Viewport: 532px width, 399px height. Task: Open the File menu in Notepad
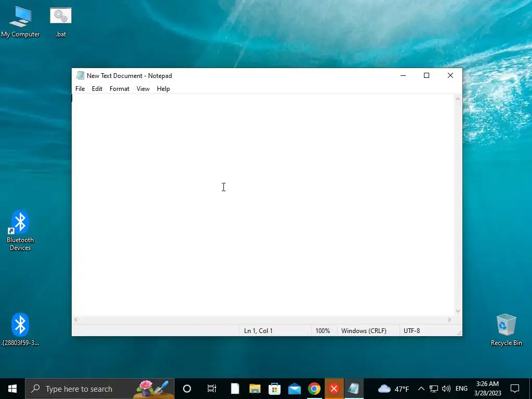coord(80,89)
